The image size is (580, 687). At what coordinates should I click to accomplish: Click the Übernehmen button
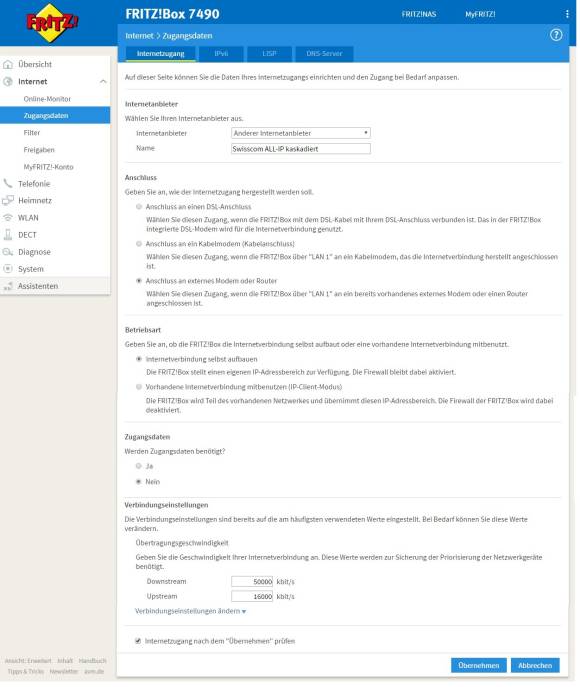(478, 665)
